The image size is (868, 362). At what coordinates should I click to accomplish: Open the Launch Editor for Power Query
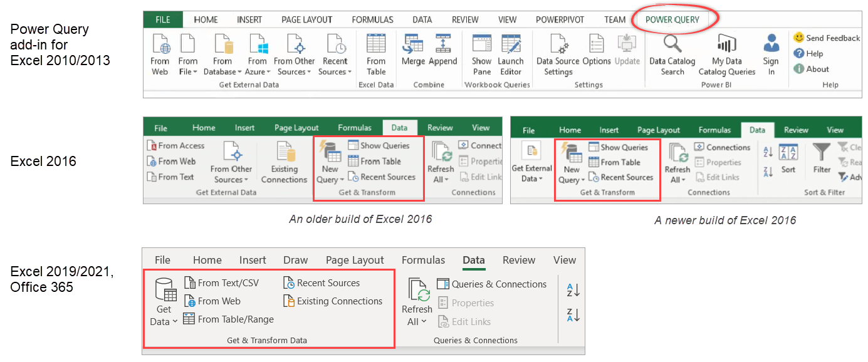[511, 55]
